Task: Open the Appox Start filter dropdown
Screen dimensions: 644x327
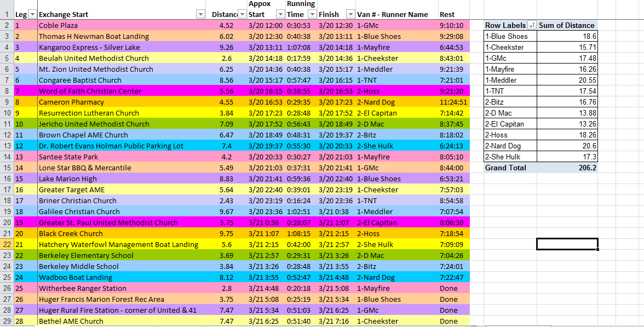Action: coord(280,14)
